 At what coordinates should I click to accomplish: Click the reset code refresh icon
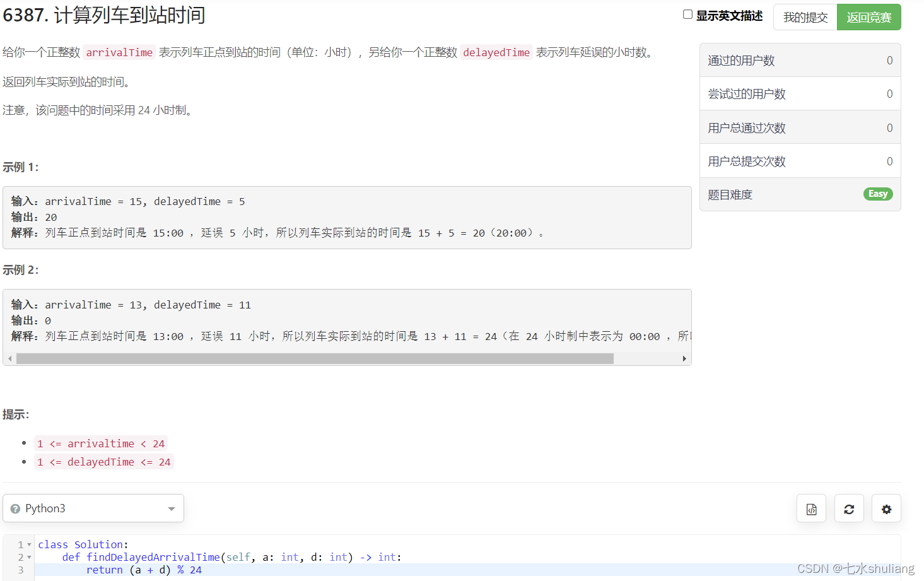(849, 508)
